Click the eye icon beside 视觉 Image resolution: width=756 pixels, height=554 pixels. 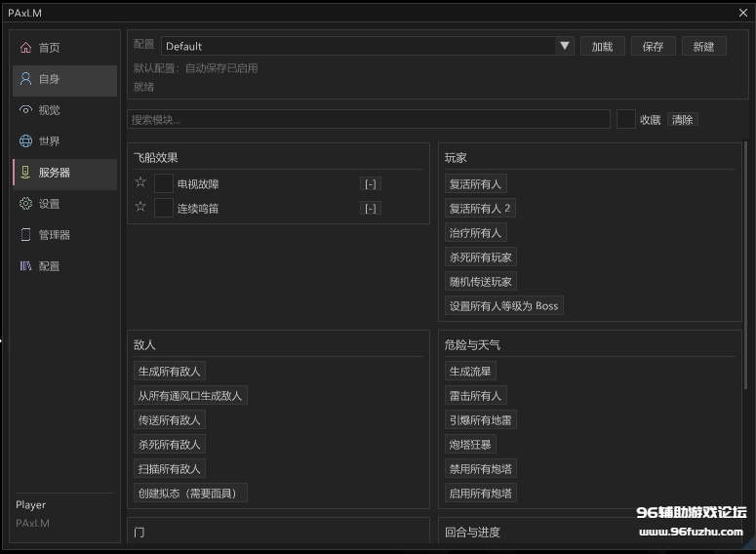click(25, 110)
